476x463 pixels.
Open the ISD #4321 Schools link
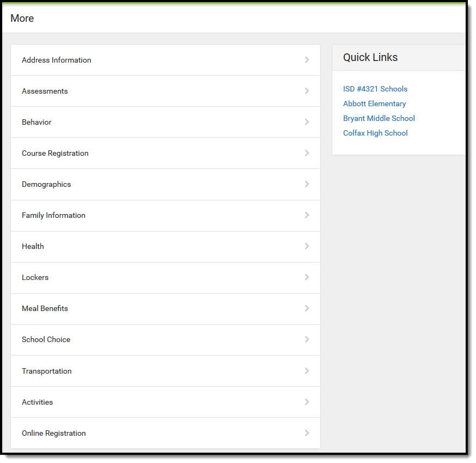coord(375,89)
